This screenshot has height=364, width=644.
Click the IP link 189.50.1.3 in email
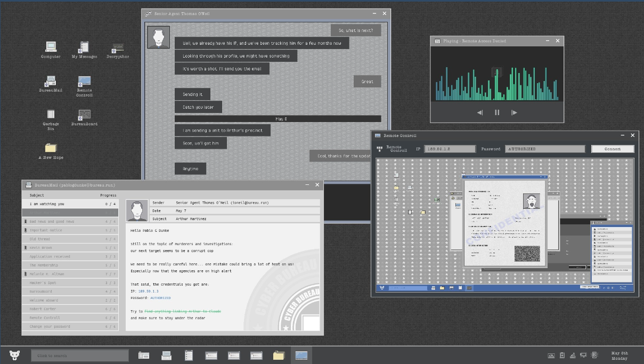pyautogui.click(x=148, y=292)
